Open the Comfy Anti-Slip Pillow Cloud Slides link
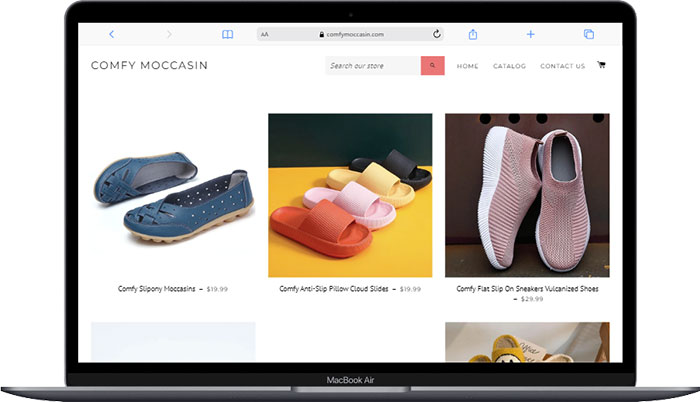This screenshot has height=402, width=700. coord(334,289)
